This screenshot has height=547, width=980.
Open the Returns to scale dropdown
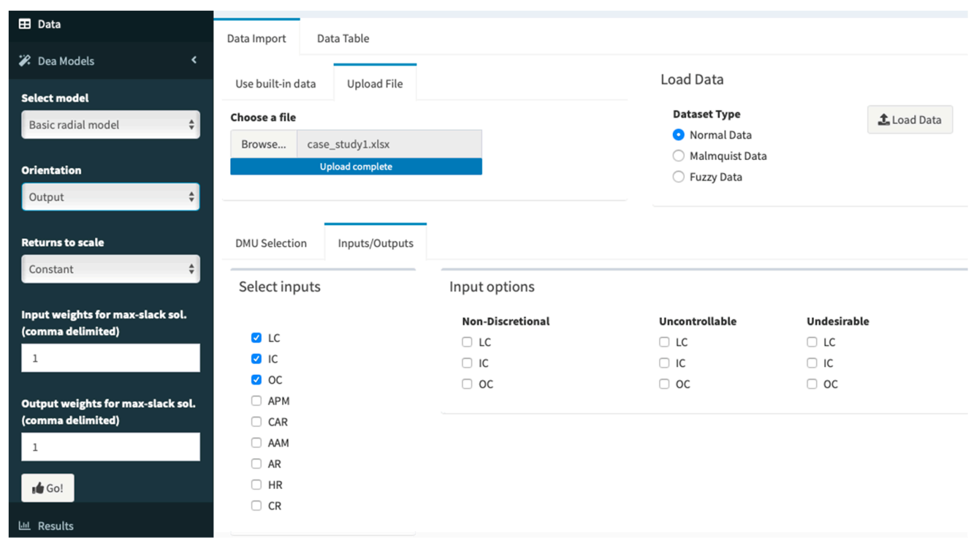(111, 269)
